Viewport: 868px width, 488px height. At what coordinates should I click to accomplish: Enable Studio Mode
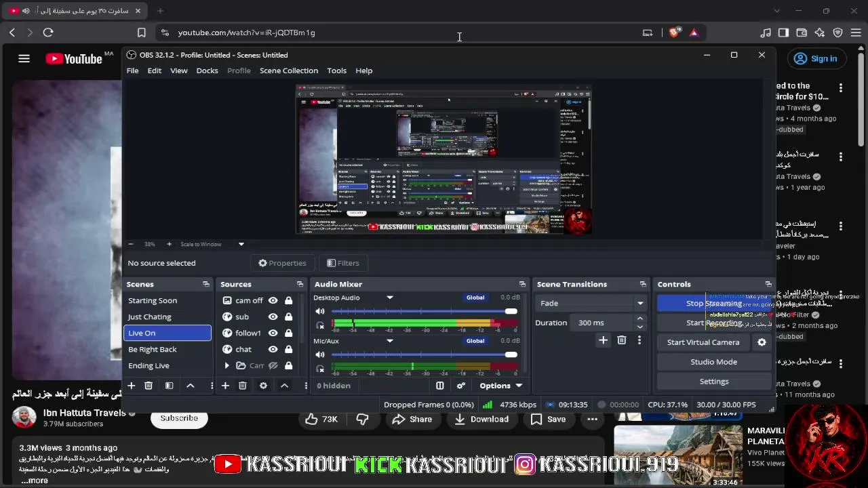[714, 362]
